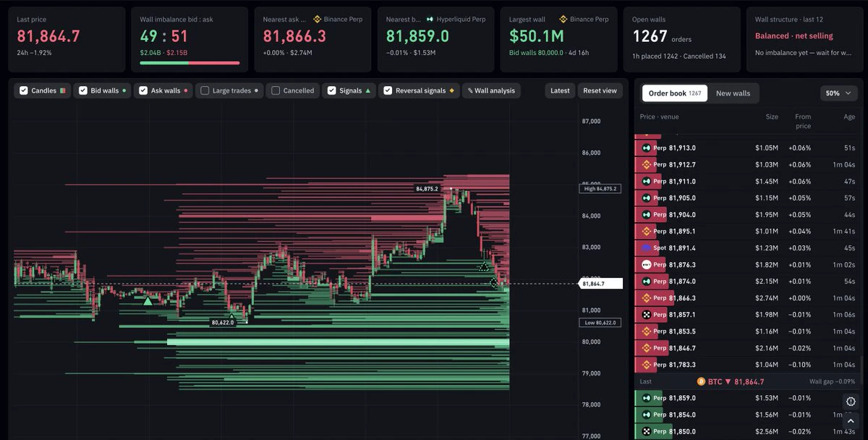Click the Wall gap −0.09% text
This screenshot has height=440, width=868.
tap(832, 381)
